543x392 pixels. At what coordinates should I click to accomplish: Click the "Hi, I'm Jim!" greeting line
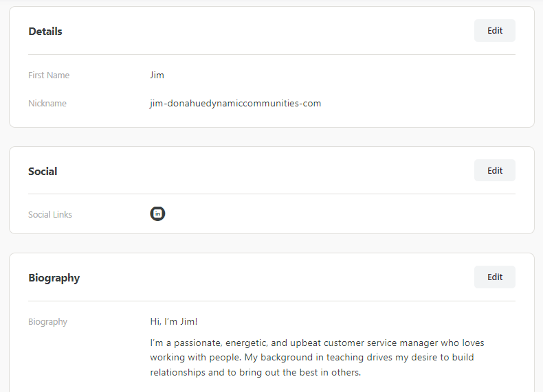click(174, 321)
